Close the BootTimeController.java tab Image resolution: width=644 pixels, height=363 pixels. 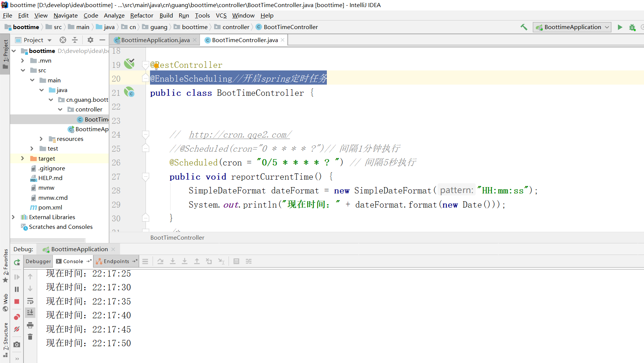click(283, 40)
